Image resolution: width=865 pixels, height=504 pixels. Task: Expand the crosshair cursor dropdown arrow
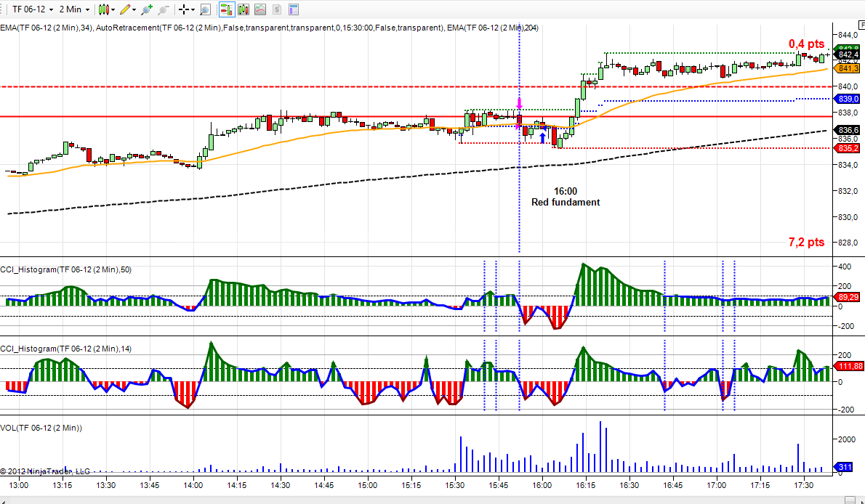pyautogui.click(x=193, y=9)
